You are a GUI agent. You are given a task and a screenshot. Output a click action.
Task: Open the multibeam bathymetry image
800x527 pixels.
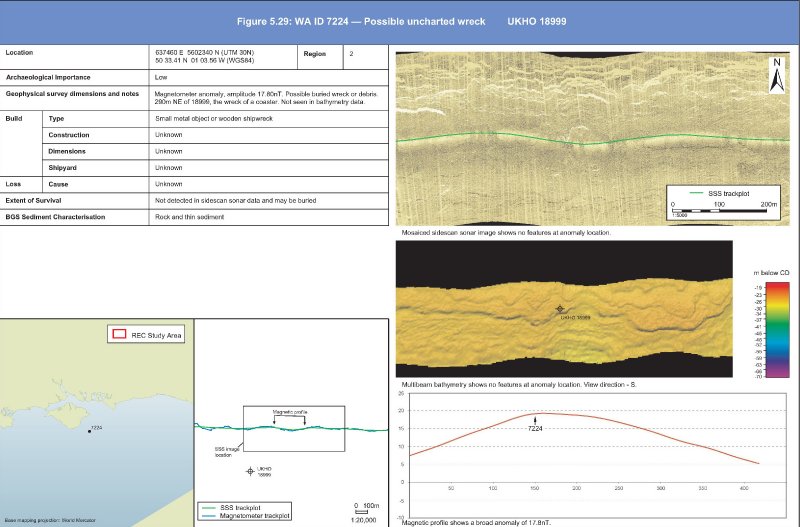(x=564, y=309)
